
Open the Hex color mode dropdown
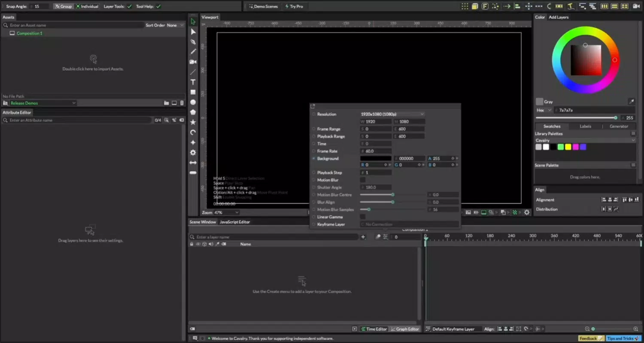pos(544,110)
